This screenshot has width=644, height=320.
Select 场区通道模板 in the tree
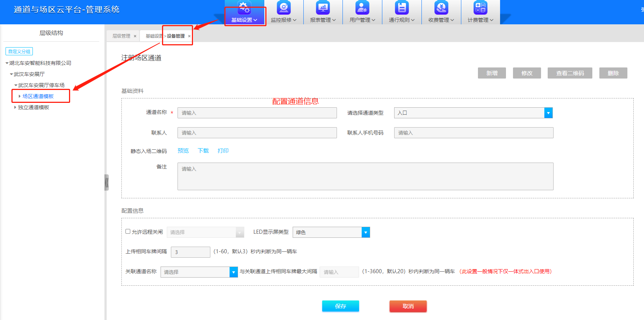click(38, 96)
